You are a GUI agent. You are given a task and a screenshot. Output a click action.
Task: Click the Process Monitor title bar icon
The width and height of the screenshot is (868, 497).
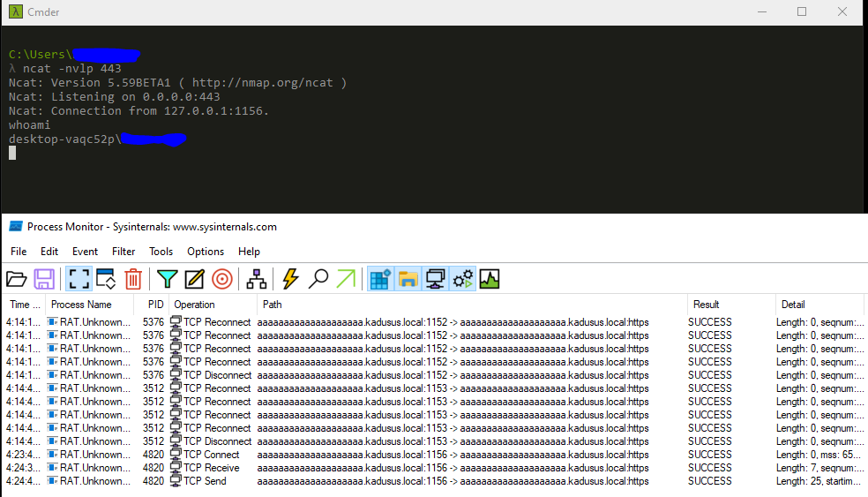pos(16,227)
